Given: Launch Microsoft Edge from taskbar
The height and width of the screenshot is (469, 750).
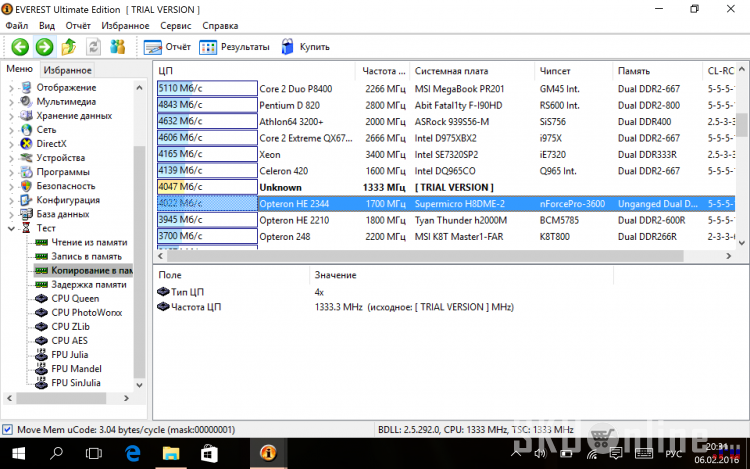Looking at the screenshot, I should click(x=132, y=453).
